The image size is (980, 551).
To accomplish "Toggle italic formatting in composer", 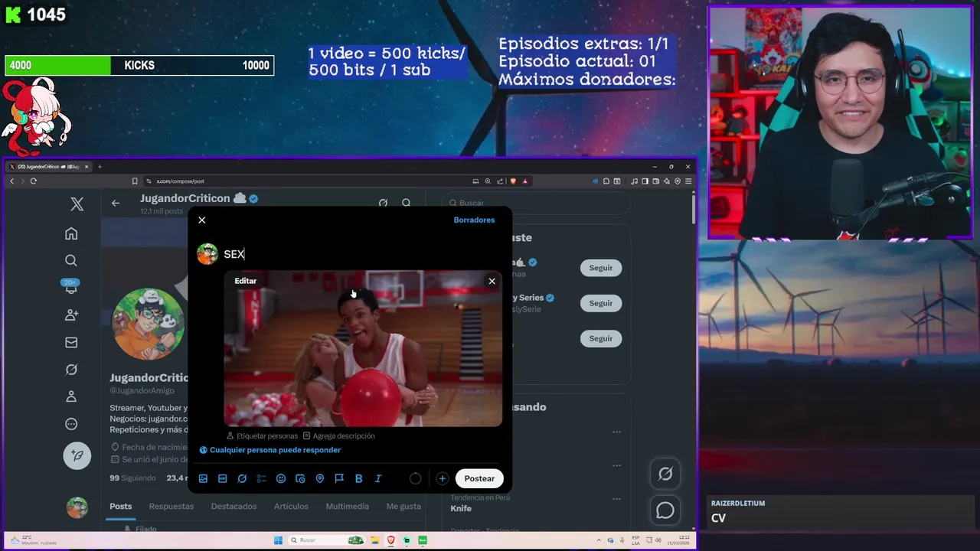I will tap(378, 478).
